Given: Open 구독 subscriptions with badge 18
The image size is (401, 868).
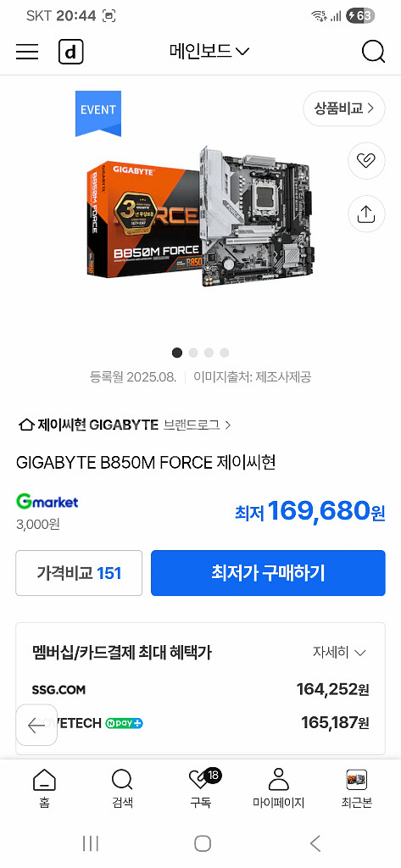Looking at the screenshot, I should point(201,788).
